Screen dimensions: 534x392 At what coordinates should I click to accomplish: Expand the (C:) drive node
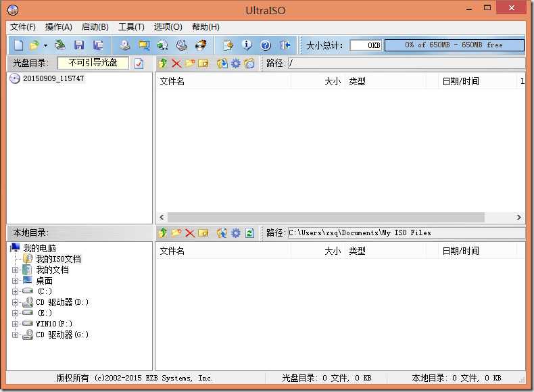[x=15, y=291]
